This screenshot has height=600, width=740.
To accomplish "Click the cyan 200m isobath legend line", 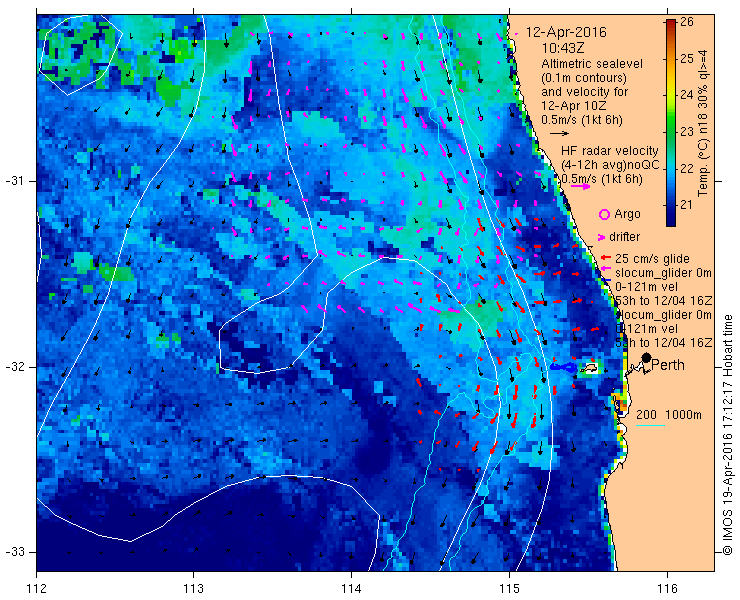I will point(650,426).
